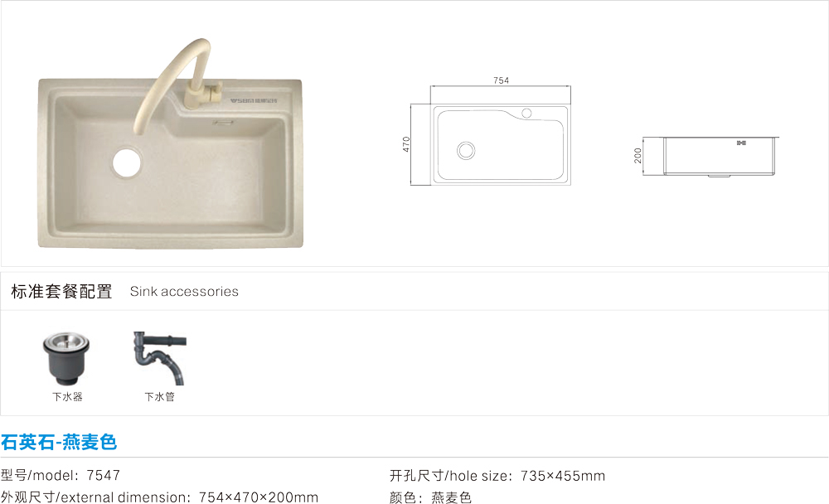Click the 颜色: 燕麦色 color text

430,497
